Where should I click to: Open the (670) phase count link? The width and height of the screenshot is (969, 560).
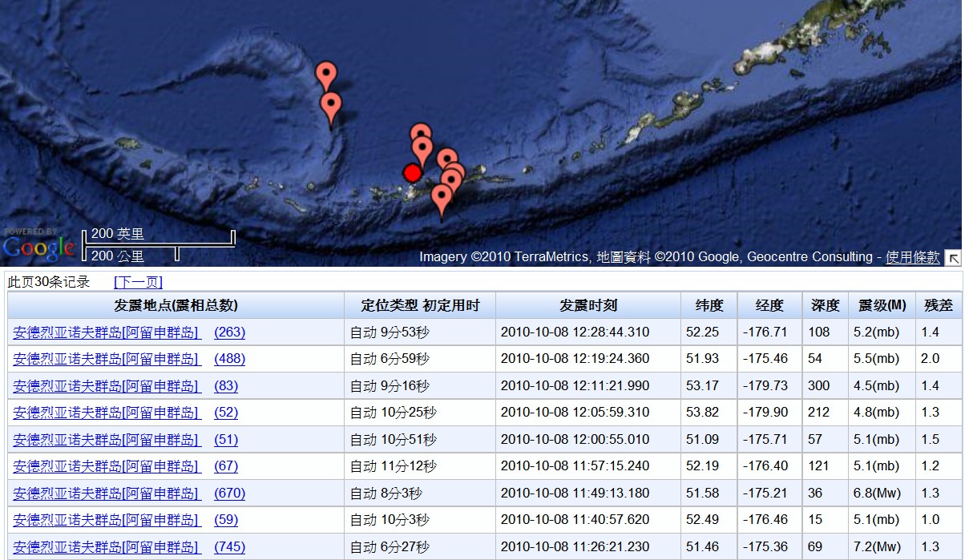pyautogui.click(x=229, y=494)
